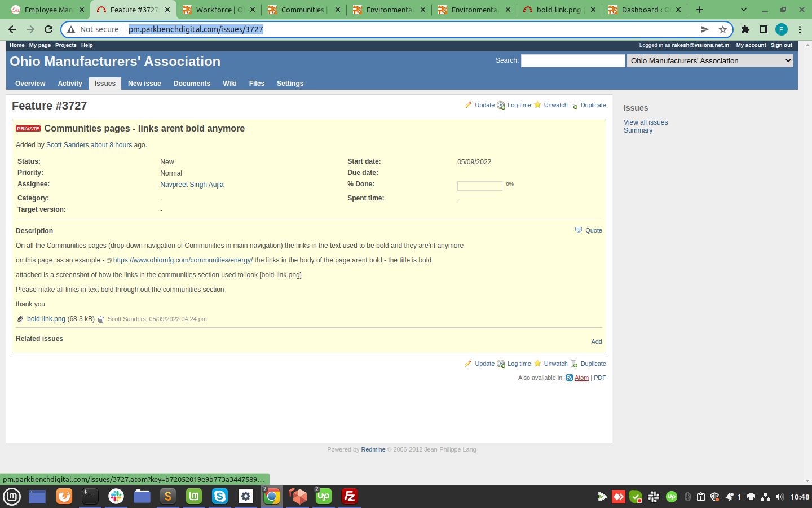
Task: Click the bottom Unwatch star link
Action: (555, 364)
